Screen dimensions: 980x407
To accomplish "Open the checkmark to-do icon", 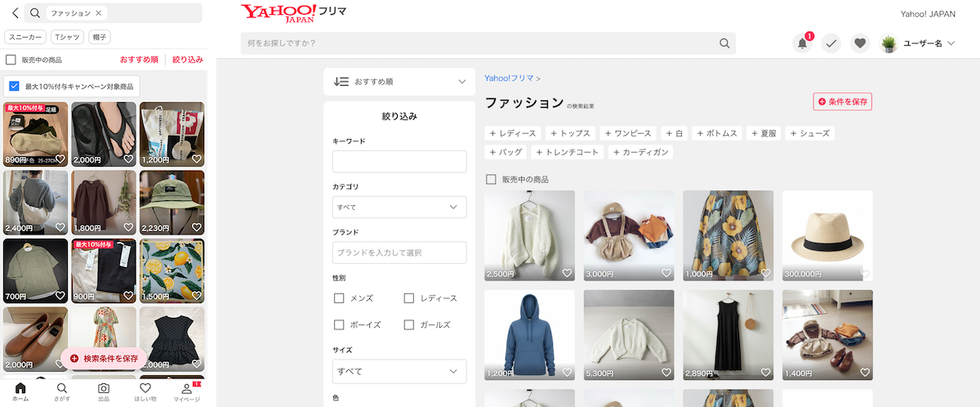I will 831,43.
